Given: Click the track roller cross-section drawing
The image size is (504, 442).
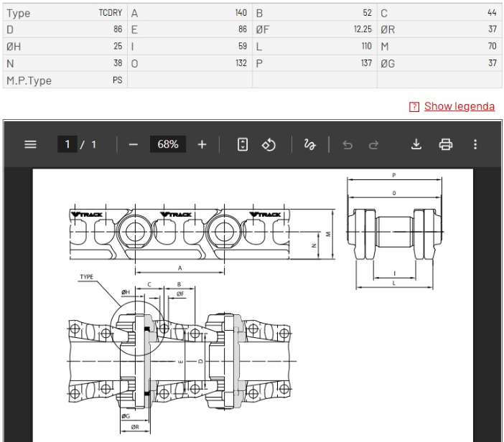Looking at the screenshot, I should coord(395,231).
